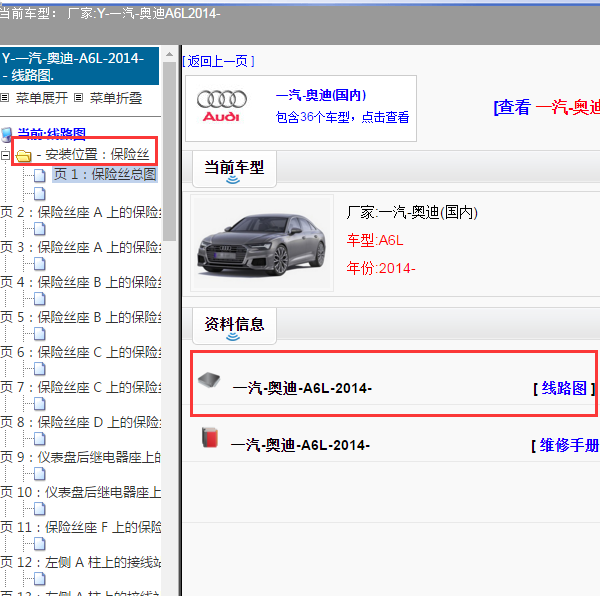The width and height of the screenshot is (600, 596).
Task: Click 包含36个车型,点击查看 link
Action: [x=342, y=117]
